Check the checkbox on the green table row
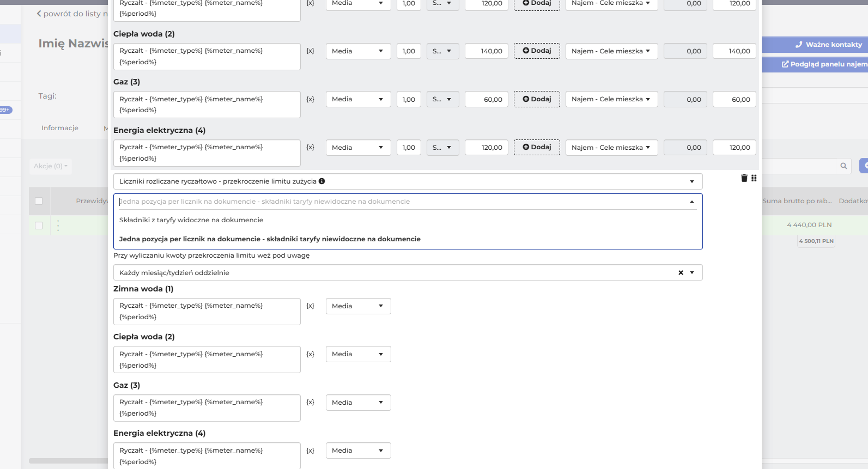The image size is (868, 469). click(39, 226)
